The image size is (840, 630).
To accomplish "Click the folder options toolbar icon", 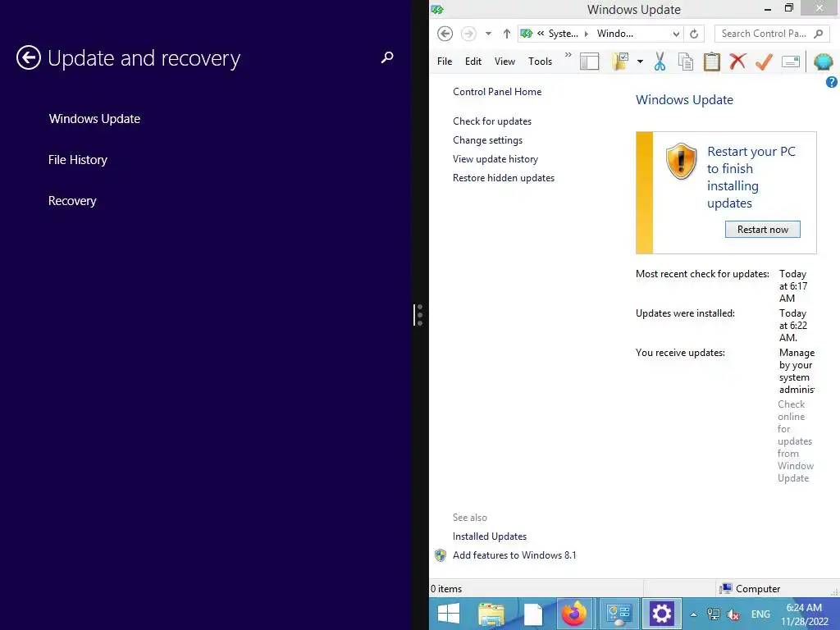I will (x=620, y=62).
